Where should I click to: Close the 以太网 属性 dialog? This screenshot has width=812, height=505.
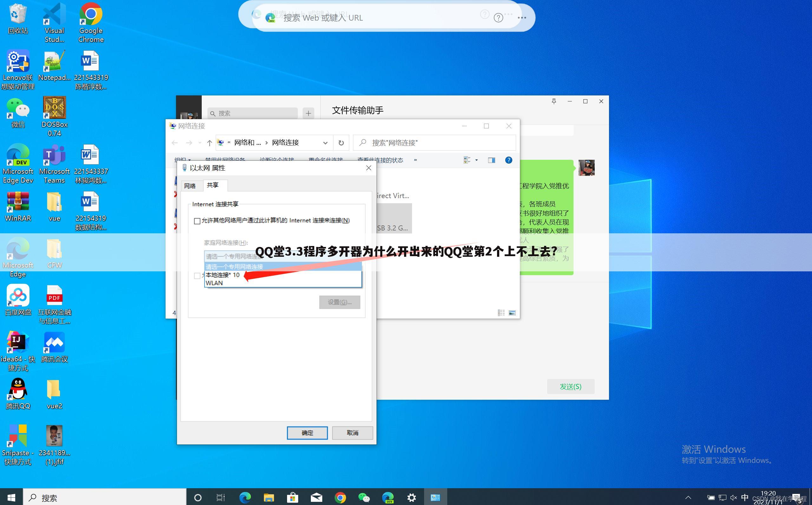[368, 168]
